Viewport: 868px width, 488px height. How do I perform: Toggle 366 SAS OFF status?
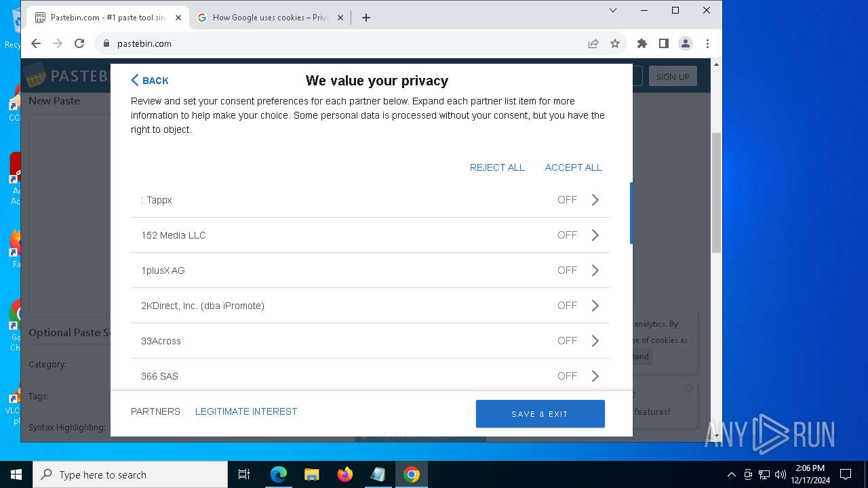(567, 376)
